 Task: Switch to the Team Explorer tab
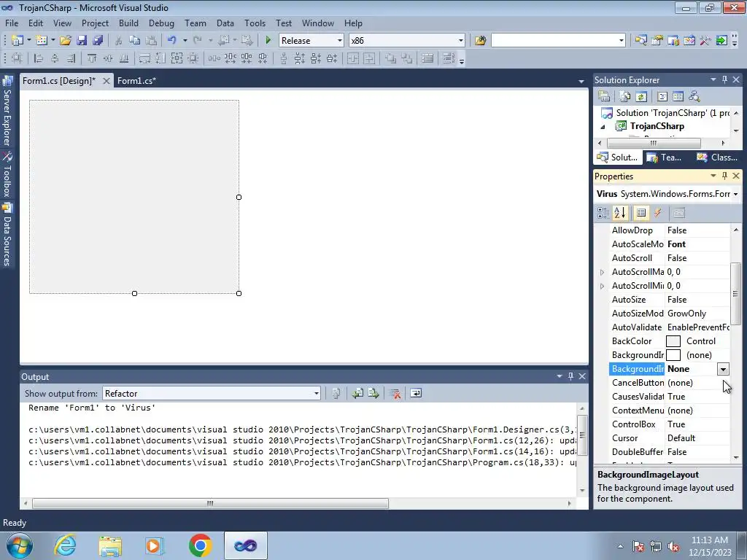click(x=665, y=157)
